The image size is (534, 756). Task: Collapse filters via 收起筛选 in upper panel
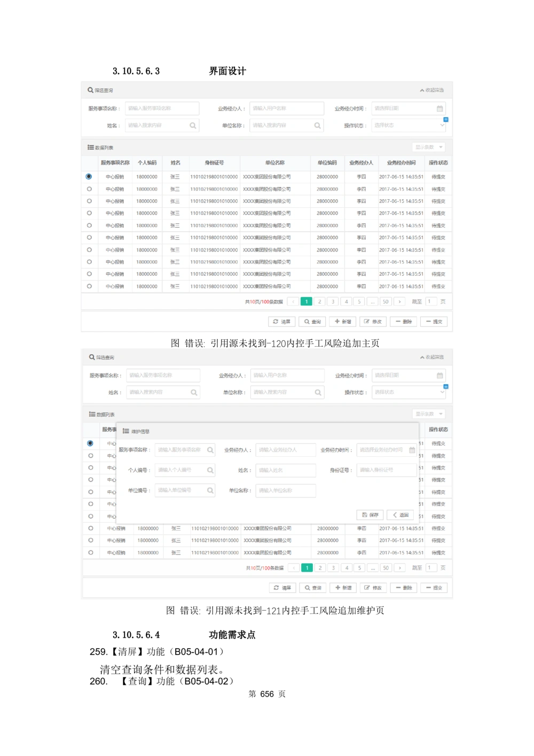[432, 90]
